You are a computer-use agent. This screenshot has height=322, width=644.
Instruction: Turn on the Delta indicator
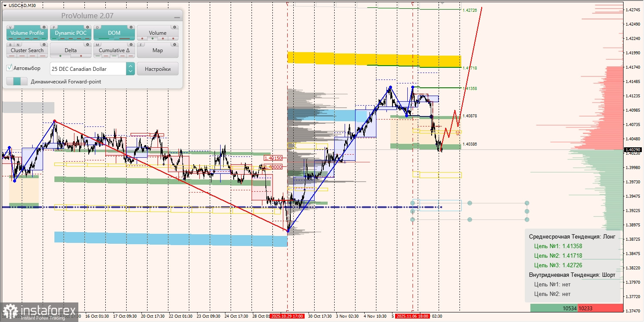[x=70, y=50]
